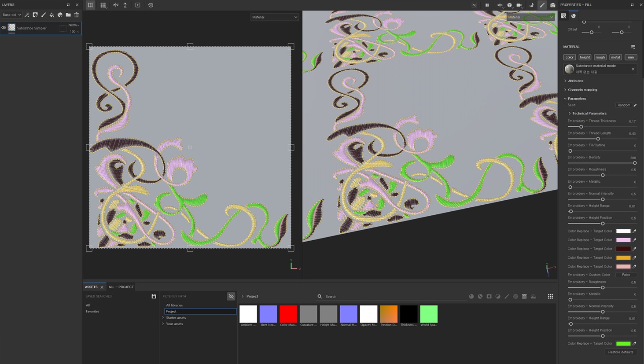Select the ASSETS tab
This screenshot has height=364, width=644.
[x=91, y=287]
